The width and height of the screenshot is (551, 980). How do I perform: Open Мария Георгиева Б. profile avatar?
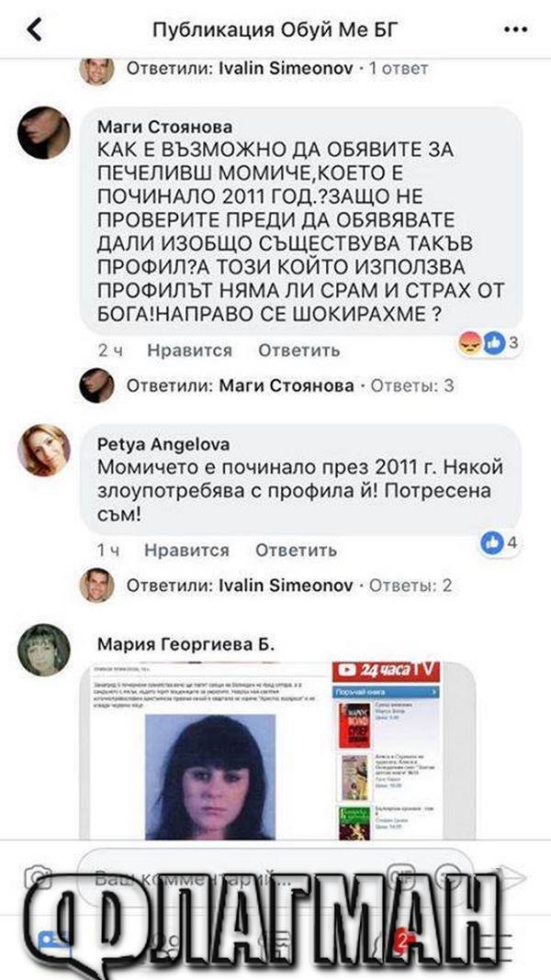pyautogui.click(x=44, y=650)
